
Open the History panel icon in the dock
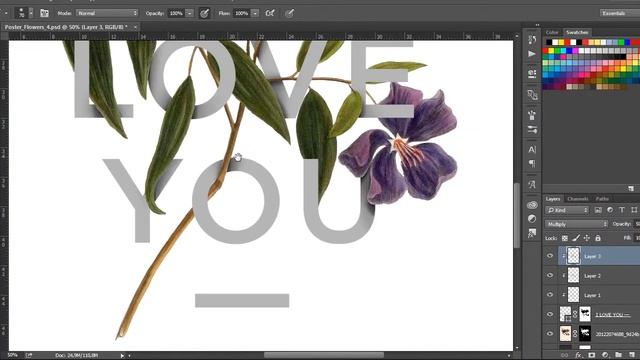coord(532,39)
